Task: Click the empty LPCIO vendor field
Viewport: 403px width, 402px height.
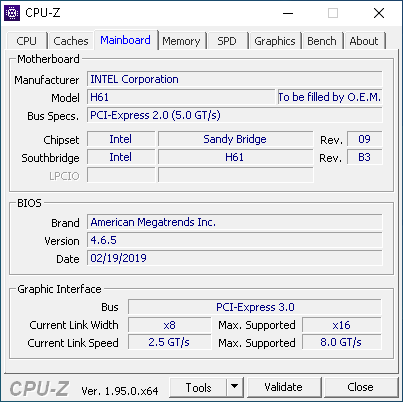Action: tap(121, 175)
